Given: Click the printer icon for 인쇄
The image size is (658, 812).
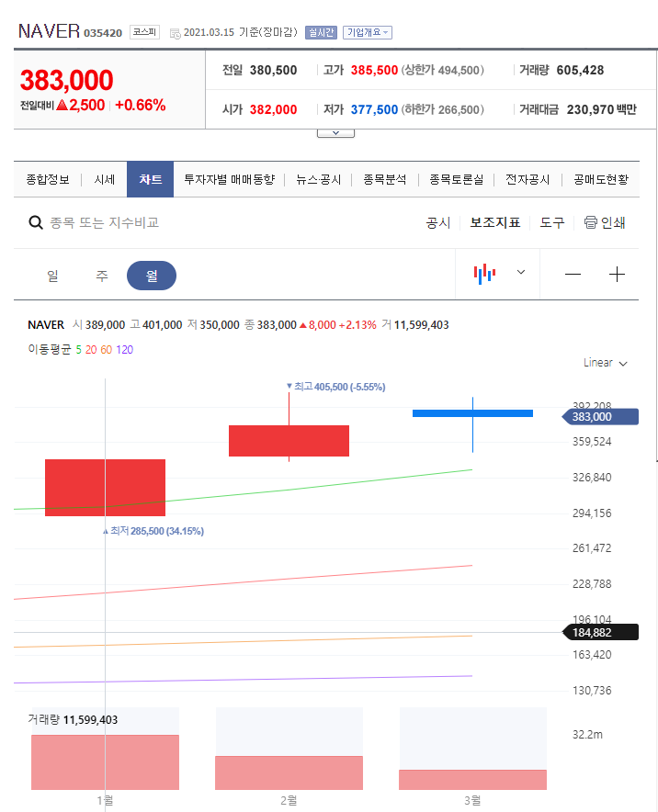Looking at the screenshot, I should (x=591, y=222).
